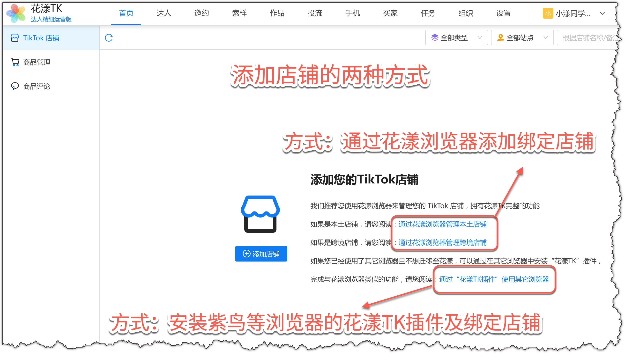Select the 索样 tab
This screenshot has width=625, height=364.
[x=239, y=13]
